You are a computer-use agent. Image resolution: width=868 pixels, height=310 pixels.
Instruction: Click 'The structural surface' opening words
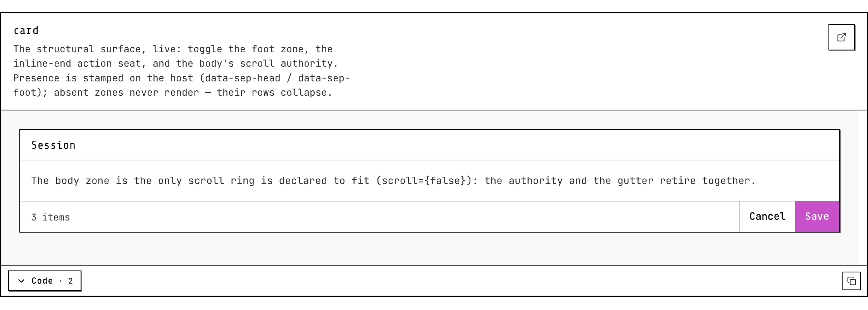click(x=71, y=49)
